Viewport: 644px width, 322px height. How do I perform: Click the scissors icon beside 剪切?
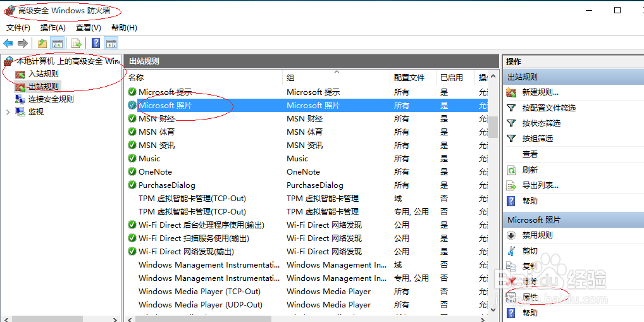(x=511, y=251)
